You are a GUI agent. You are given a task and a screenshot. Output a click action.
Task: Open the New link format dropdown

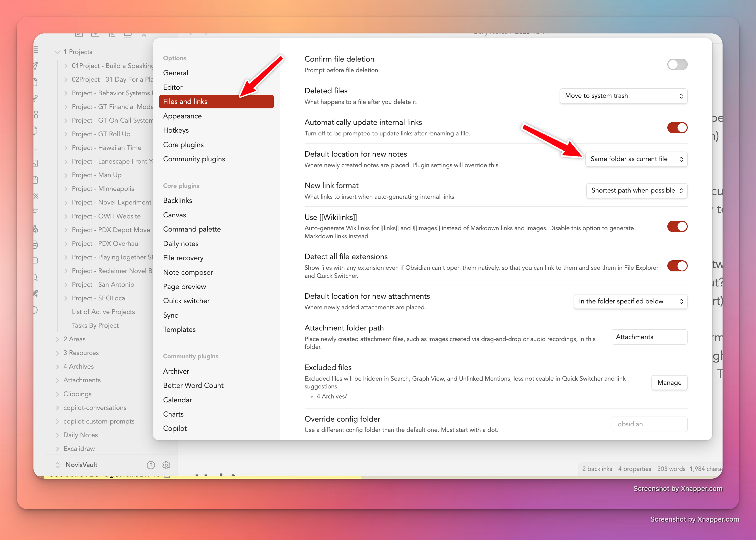tap(636, 191)
